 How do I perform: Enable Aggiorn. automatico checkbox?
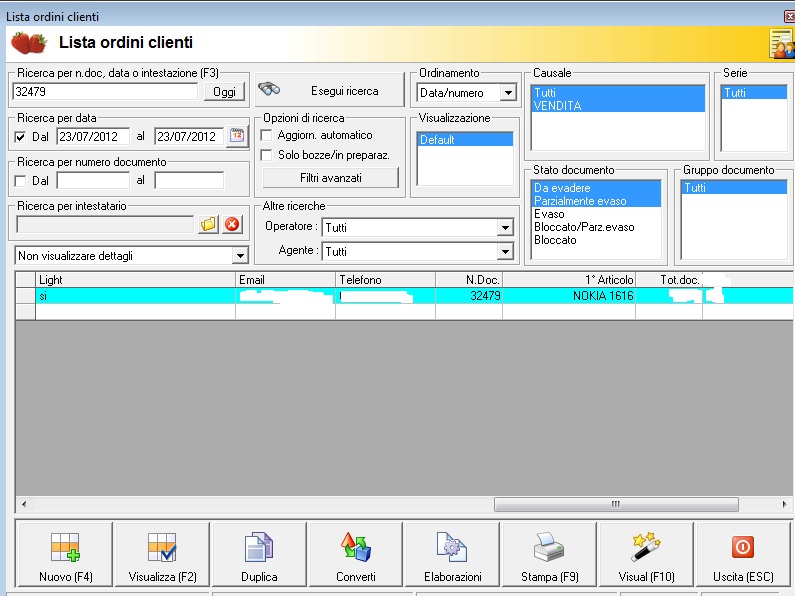(x=266, y=135)
